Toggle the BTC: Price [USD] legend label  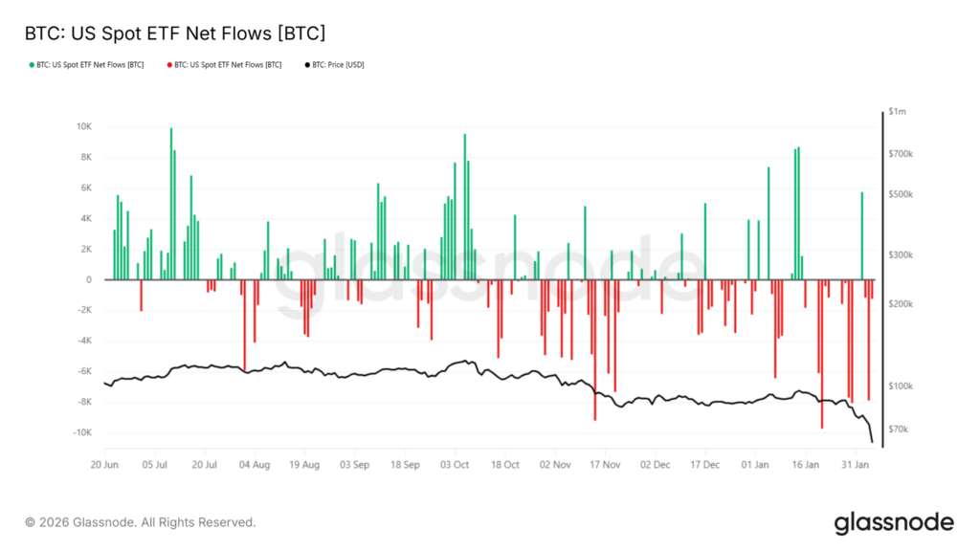tap(339, 65)
